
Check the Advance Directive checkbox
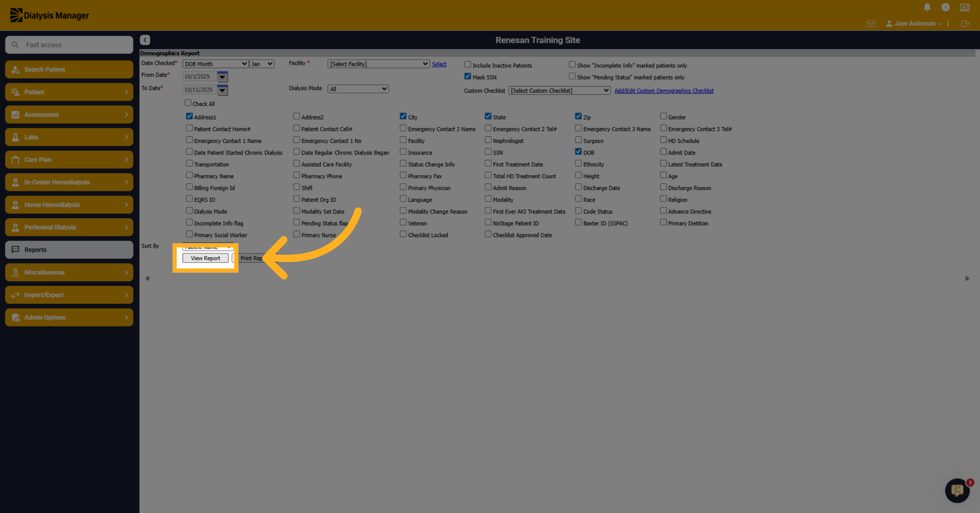[663, 211]
